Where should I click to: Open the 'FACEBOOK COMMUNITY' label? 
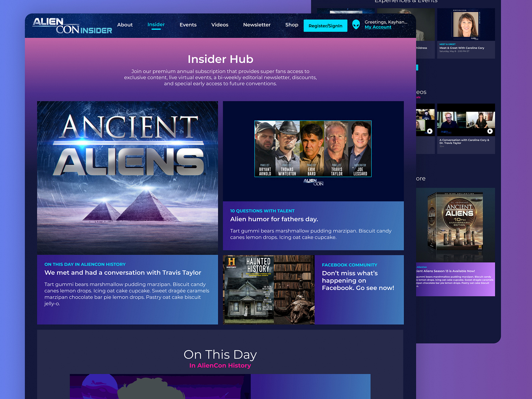click(349, 265)
